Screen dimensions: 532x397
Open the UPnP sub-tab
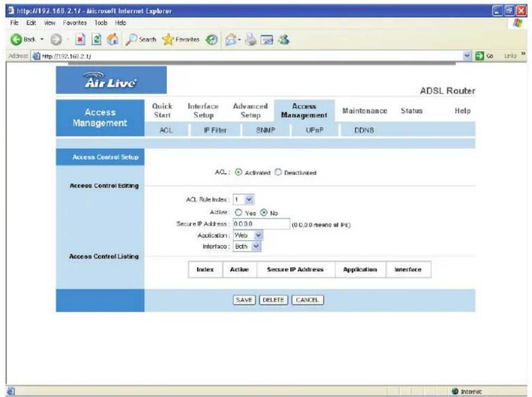coord(314,130)
